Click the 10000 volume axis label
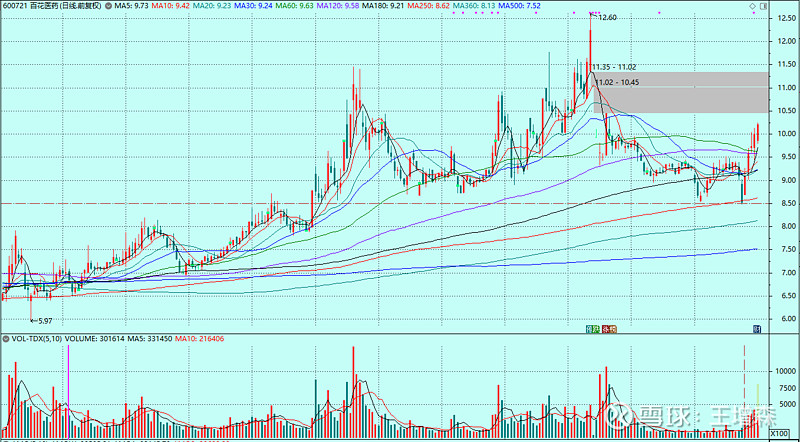Image resolution: width=800 pixels, height=442 pixels. point(785,372)
